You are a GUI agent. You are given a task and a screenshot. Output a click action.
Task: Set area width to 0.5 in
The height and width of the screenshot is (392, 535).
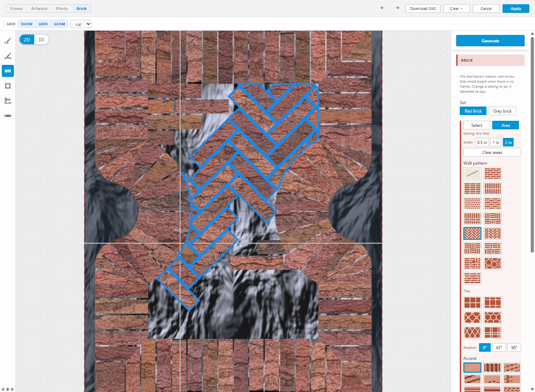pos(482,143)
